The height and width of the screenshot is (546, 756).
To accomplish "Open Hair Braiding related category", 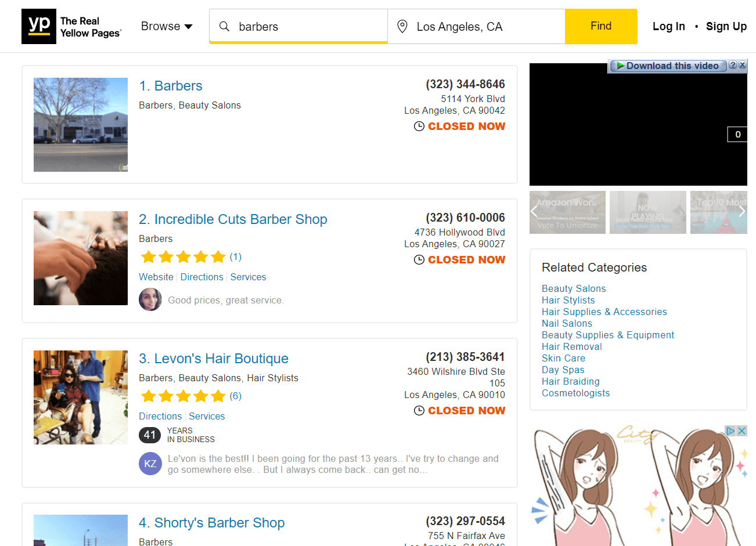I will coord(571,381).
